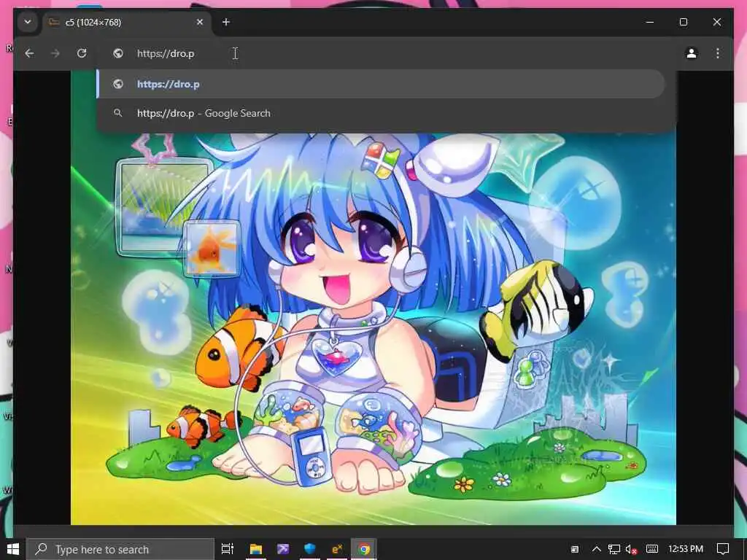
Task: Show hidden system tray icons
Action: 596,550
